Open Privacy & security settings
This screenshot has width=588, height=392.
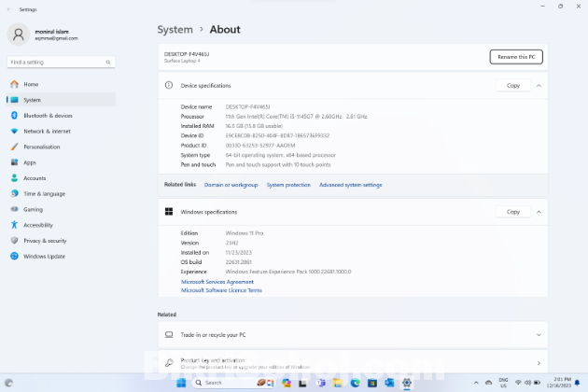pyautogui.click(x=61, y=241)
